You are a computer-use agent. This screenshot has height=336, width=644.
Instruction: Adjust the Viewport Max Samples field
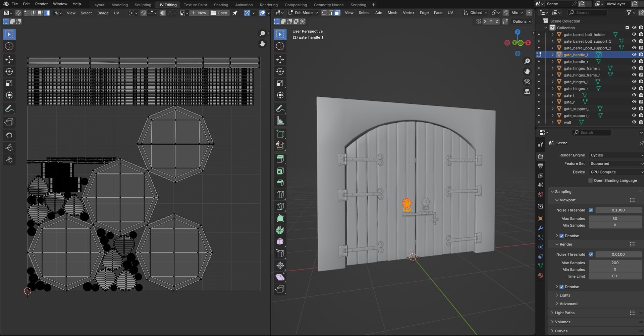(615, 219)
